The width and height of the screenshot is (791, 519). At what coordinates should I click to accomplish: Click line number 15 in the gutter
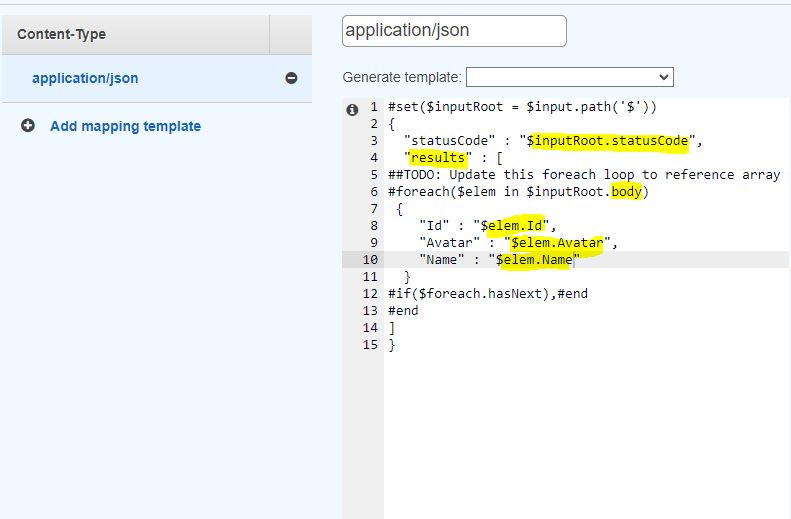[370, 345]
